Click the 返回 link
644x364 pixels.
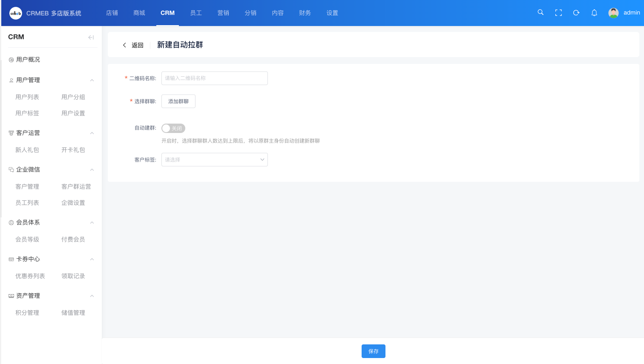(138, 45)
